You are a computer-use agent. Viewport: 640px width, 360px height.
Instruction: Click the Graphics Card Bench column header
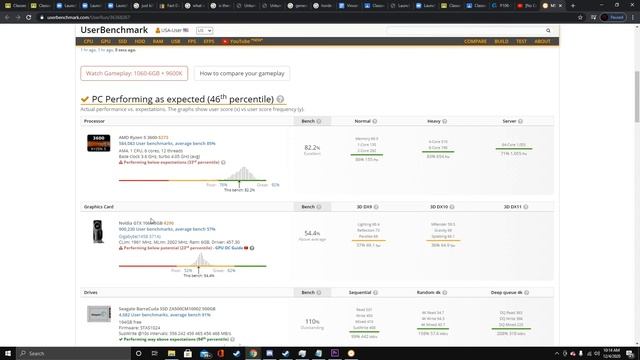point(312,207)
